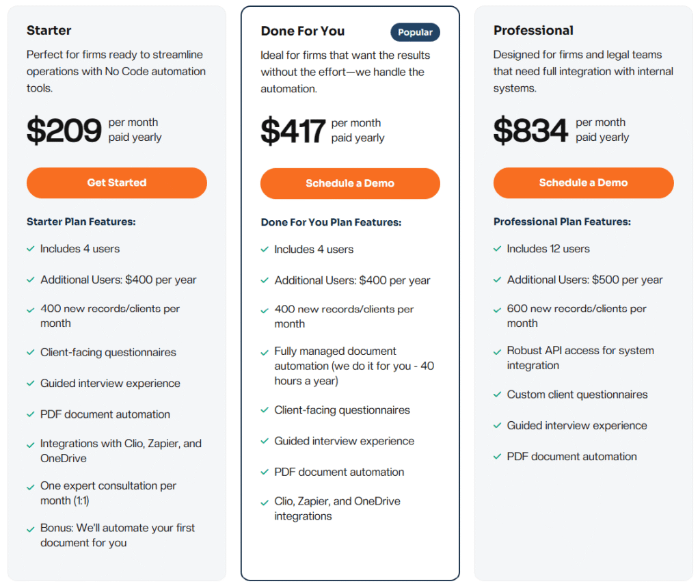This screenshot has height=588, width=700.
Task: Click the Done For You heading
Action: [302, 31]
